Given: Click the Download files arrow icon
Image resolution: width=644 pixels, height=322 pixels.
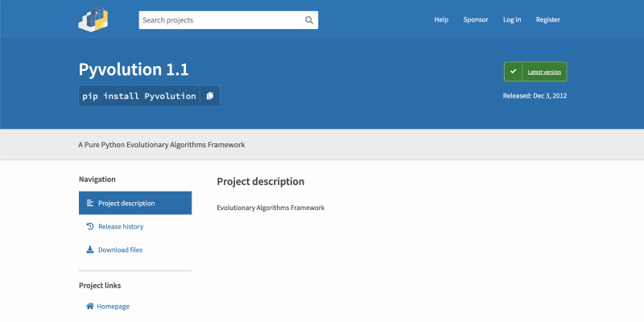Looking at the screenshot, I should (90, 250).
